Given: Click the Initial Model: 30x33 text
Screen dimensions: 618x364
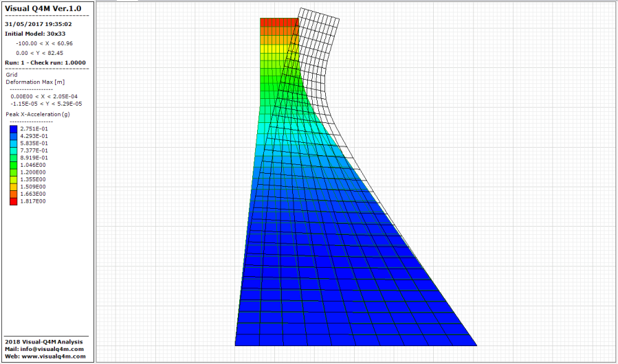Looking at the screenshot, I should pyautogui.click(x=34, y=34).
